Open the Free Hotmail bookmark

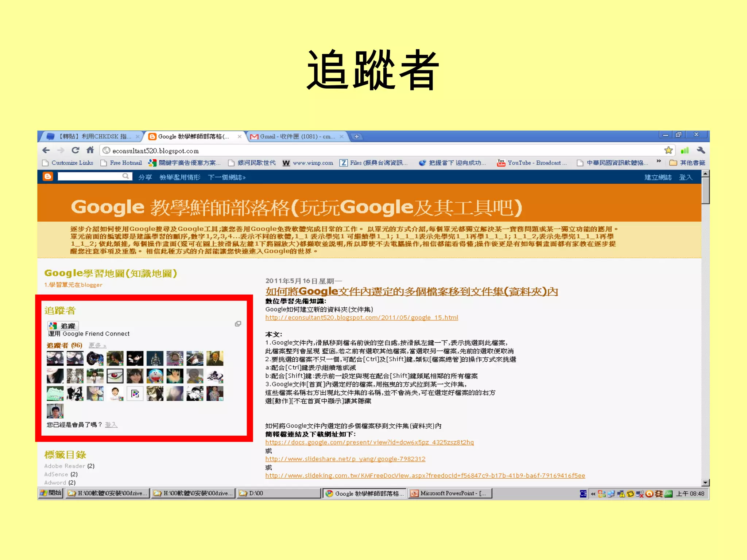click(x=121, y=163)
